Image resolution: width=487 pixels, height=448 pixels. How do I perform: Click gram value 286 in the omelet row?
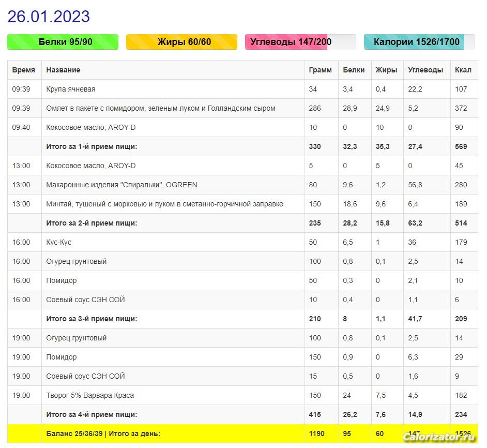pyautogui.click(x=315, y=108)
